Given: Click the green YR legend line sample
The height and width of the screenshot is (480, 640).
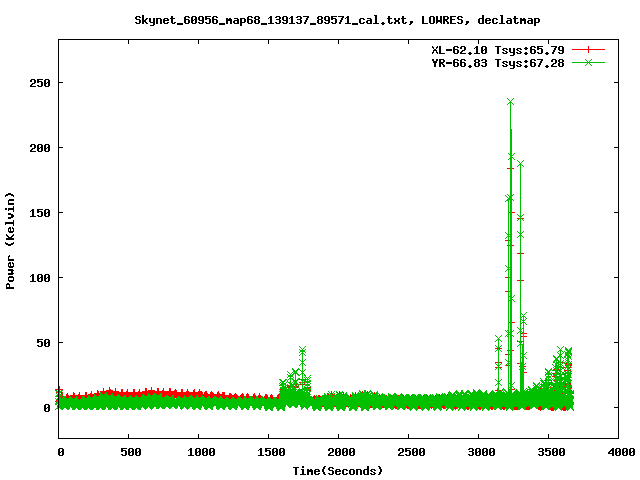Looking at the screenshot, I should point(589,62).
